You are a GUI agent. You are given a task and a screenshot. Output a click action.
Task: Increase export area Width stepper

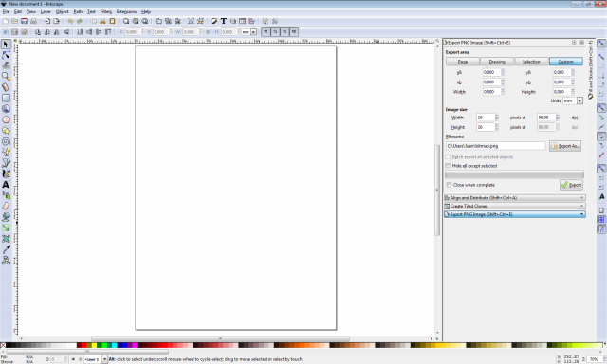point(503,90)
